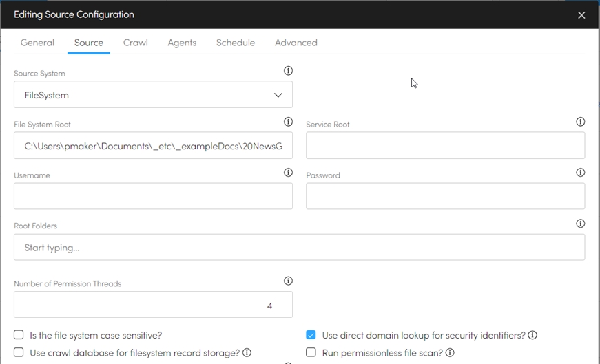Image resolution: width=600 pixels, height=364 pixels.
Task: Close the Editing Source Configuration dialog
Action: click(581, 15)
